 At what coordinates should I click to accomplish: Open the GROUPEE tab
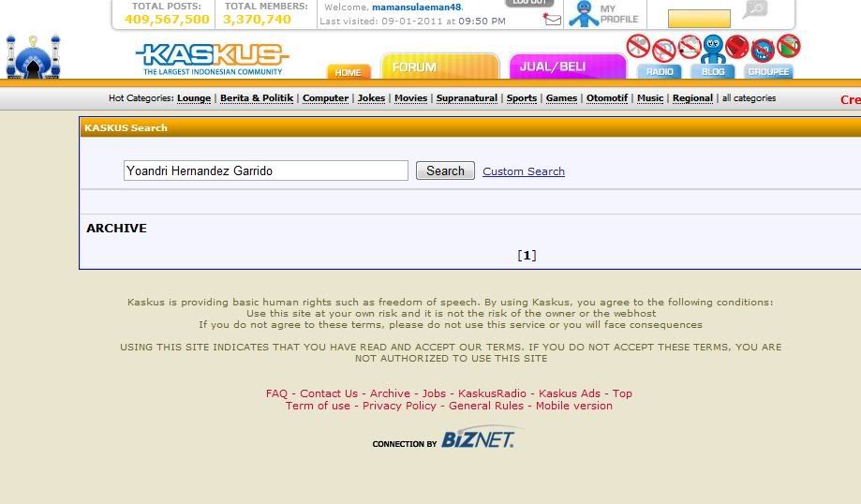(x=769, y=71)
